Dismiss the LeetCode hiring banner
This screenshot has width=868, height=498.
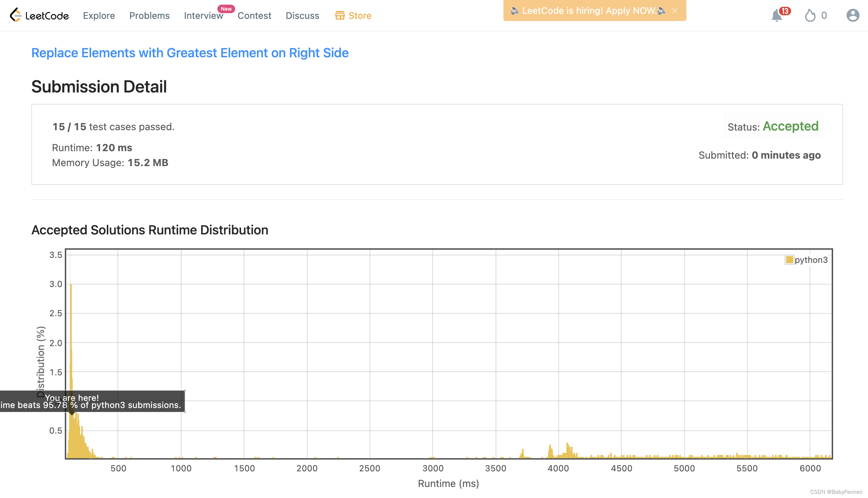[x=675, y=11]
